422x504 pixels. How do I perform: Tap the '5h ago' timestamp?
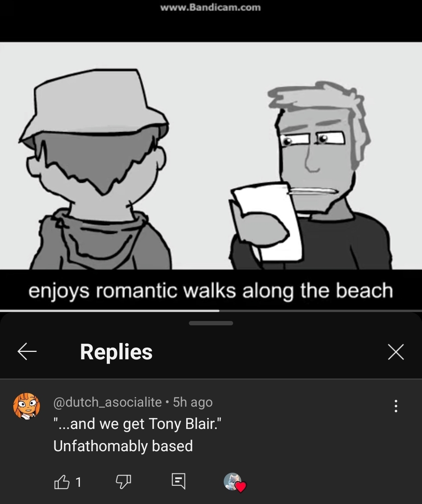[193, 402]
